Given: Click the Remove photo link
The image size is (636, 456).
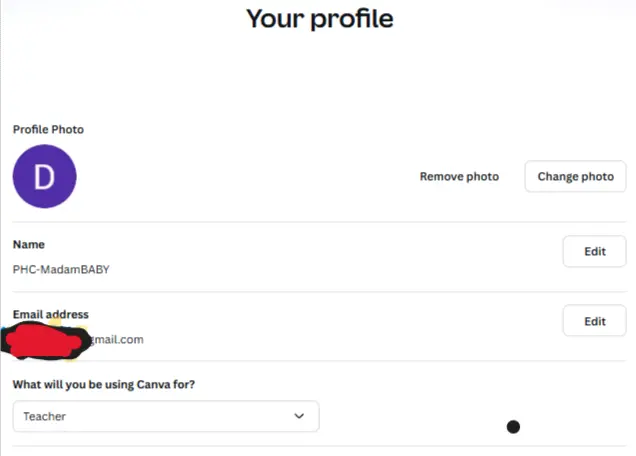Looking at the screenshot, I should coord(459,176).
